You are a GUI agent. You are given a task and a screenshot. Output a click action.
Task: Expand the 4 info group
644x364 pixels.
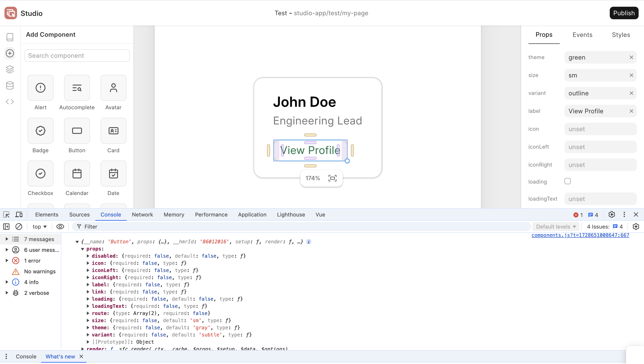(7, 282)
